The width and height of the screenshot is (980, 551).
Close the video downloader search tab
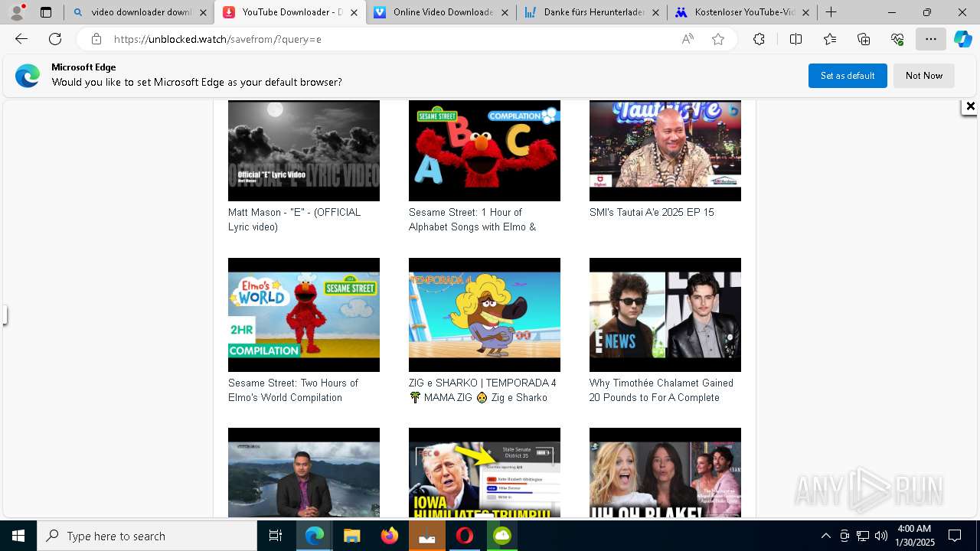coord(203,12)
